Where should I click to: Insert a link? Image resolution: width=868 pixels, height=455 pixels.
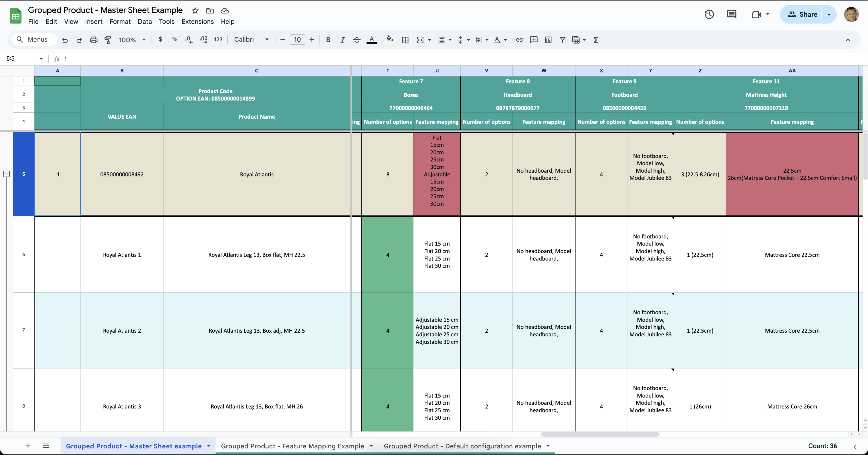point(520,39)
